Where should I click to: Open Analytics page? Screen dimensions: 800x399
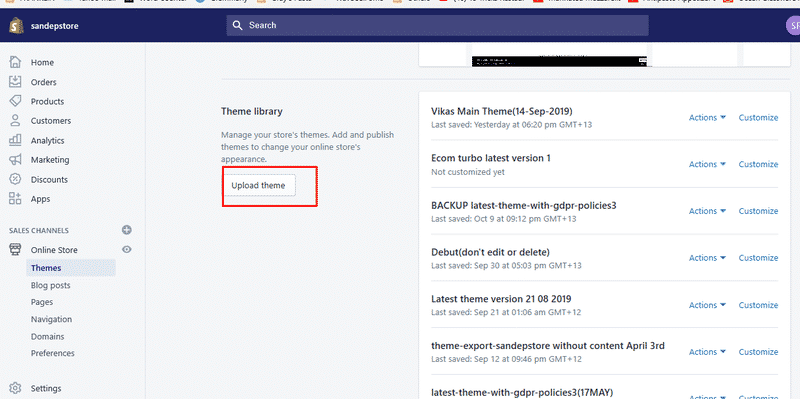[47, 140]
